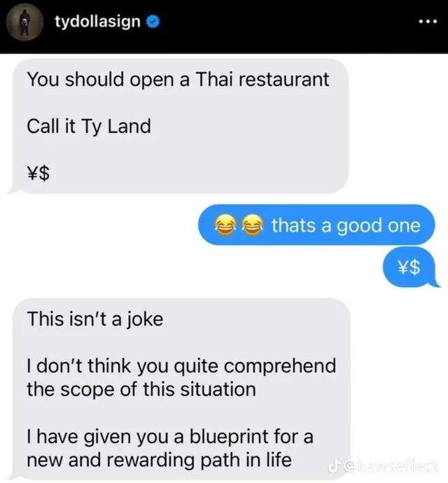Select the 'You should open a Thai restaurant' message

click(x=178, y=80)
